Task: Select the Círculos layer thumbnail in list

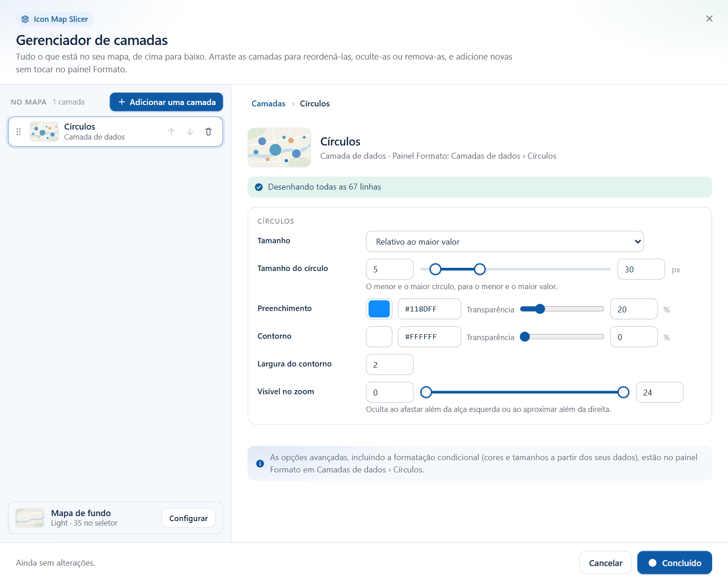Action: 44,132
